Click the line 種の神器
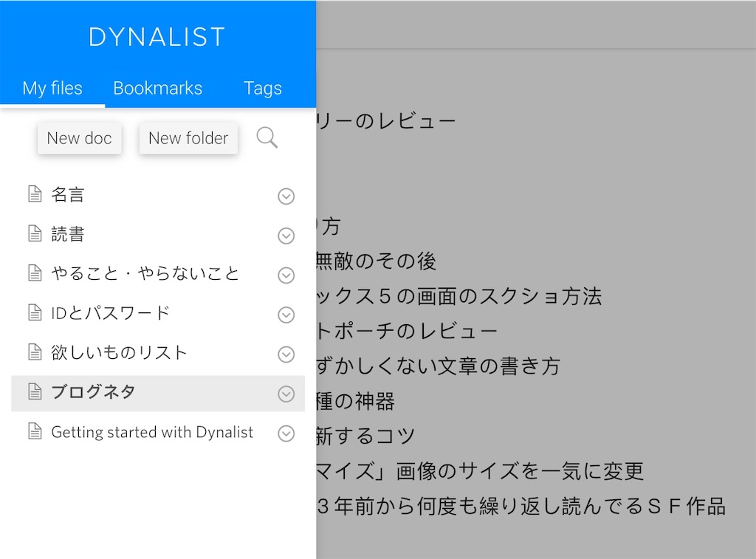Viewport: 756px width, 559px height. 356,401
